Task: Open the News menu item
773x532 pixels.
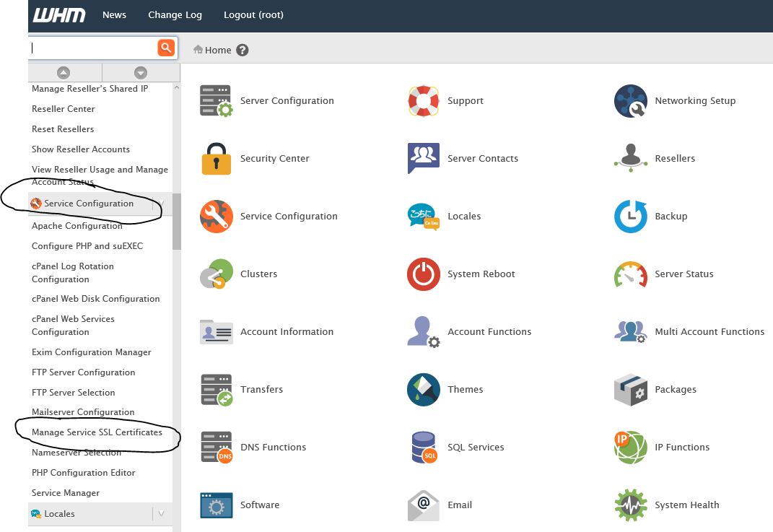Action: [x=114, y=14]
